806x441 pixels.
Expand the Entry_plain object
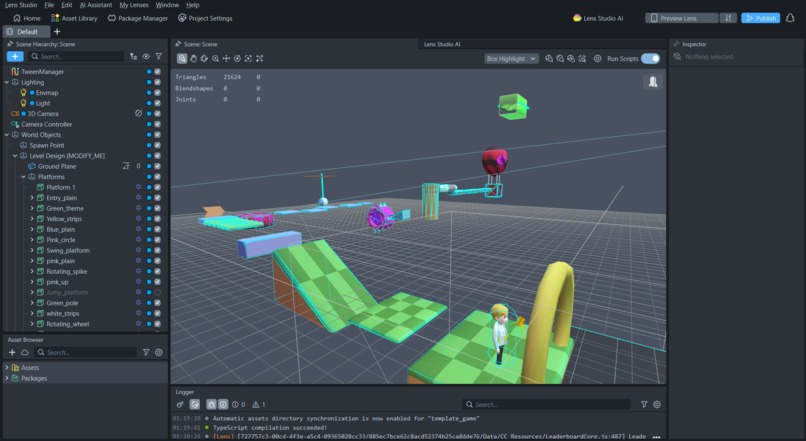(32, 198)
